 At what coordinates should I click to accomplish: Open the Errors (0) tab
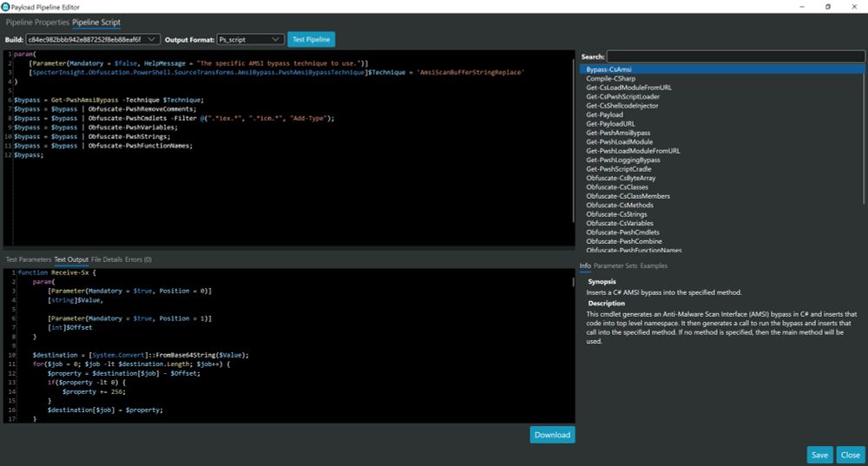[138, 259]
